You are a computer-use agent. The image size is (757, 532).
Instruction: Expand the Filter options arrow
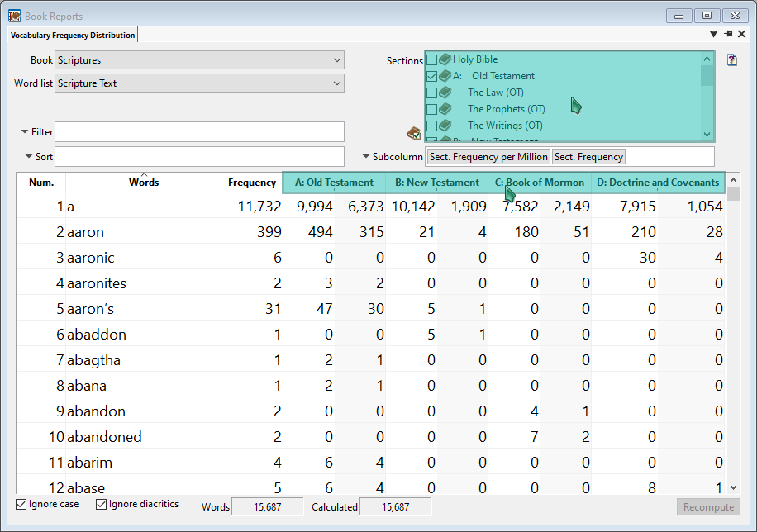[x=25, y=131]
